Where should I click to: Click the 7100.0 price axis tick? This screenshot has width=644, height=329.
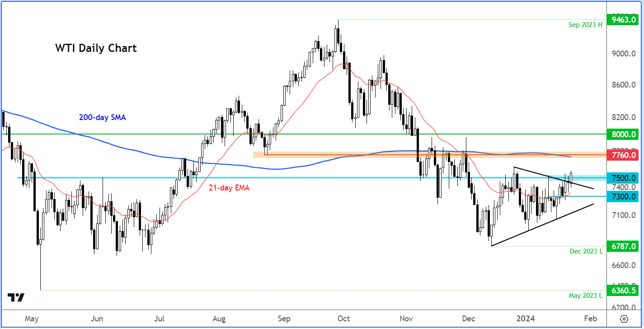coord(623,215)
